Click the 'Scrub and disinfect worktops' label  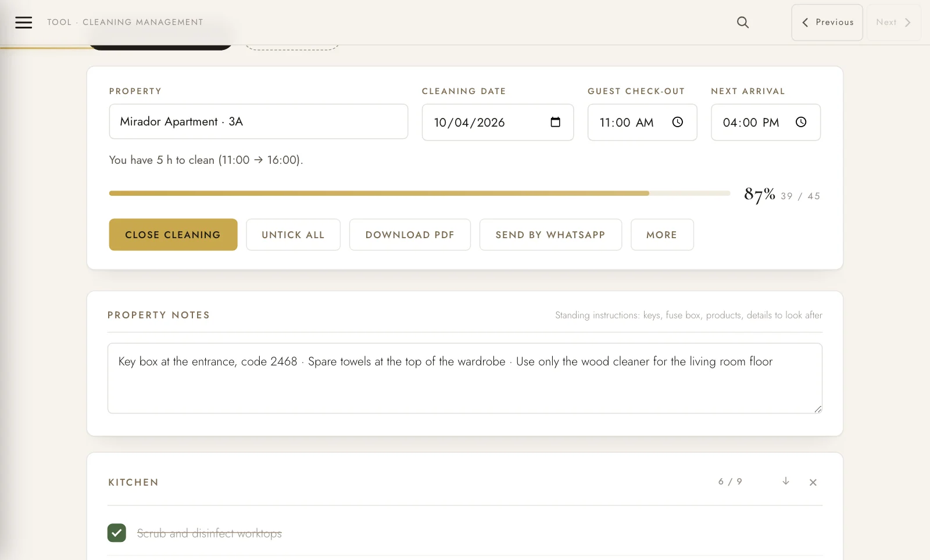click(209, 533)
